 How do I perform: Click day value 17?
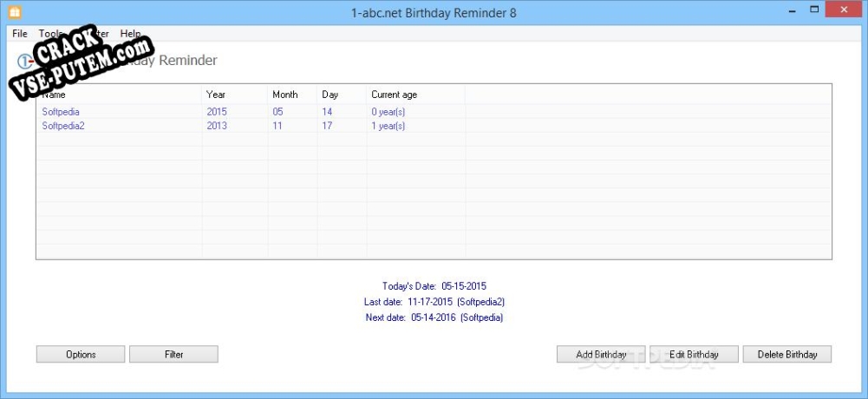point(327,126)
